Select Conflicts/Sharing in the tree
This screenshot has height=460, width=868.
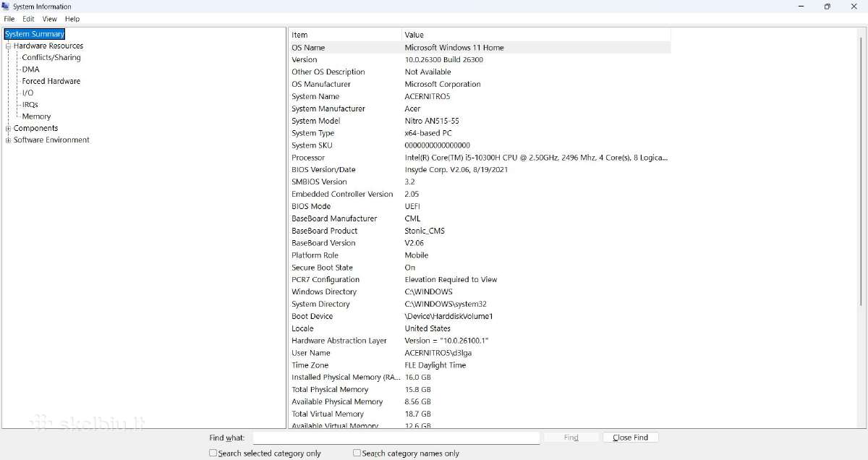click(51, 58)
